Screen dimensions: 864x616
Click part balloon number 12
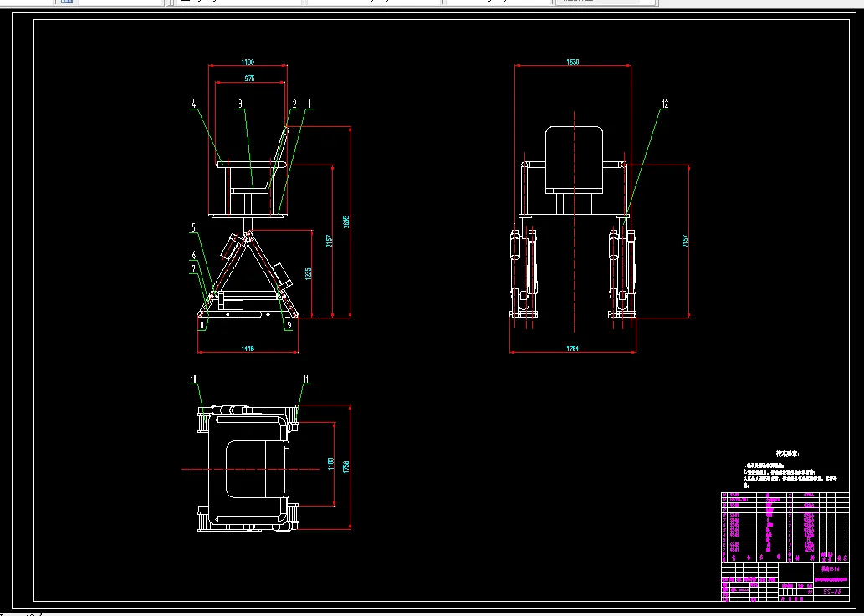coord(665,104)
